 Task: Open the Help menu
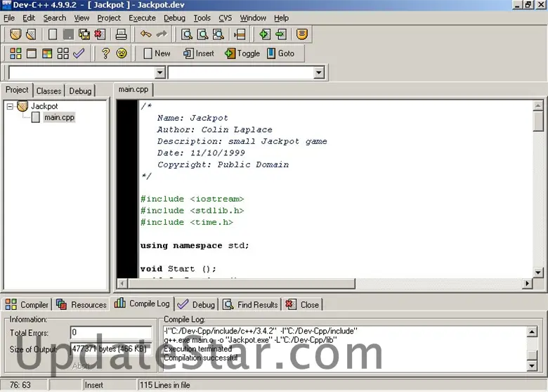point(281,18)
